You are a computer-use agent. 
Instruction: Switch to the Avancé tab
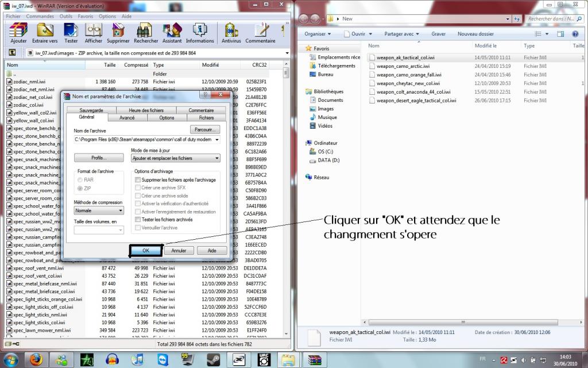(127, 117)
